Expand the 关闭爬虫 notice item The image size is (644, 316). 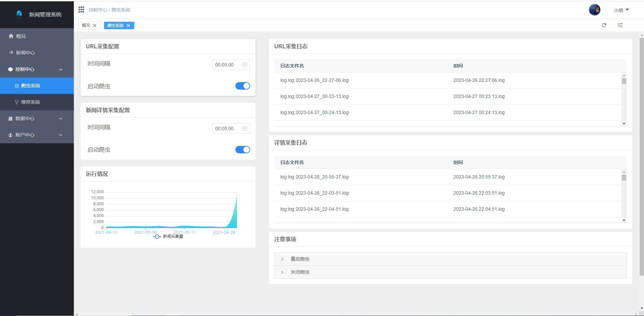[300, 272]
